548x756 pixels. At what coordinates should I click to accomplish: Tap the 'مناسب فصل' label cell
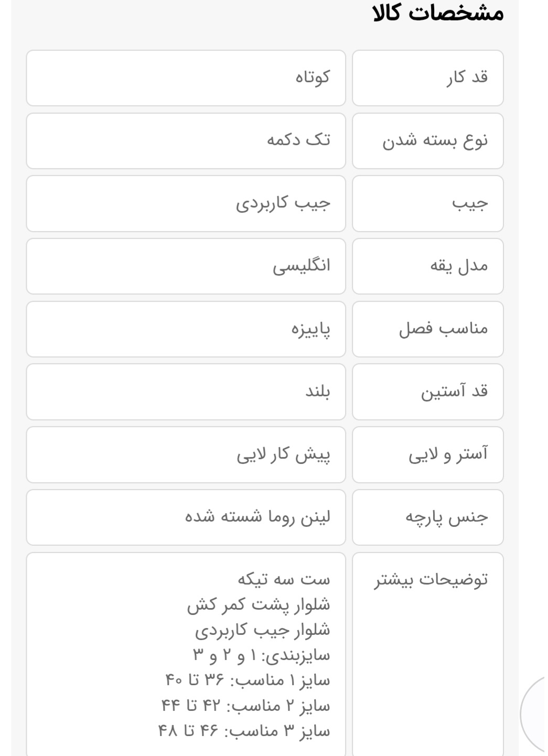428,329
